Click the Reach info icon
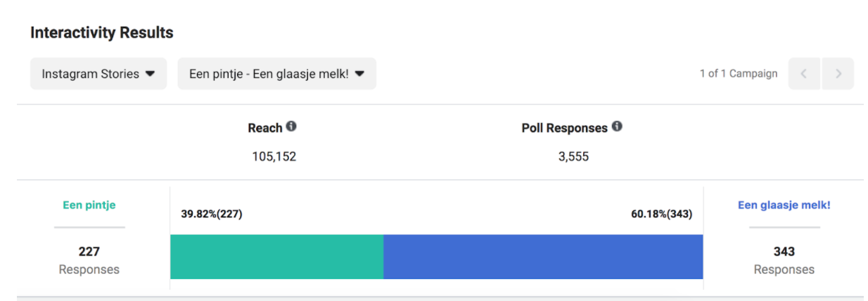This screenshot has width=868, height=301. tap(291, 127)
